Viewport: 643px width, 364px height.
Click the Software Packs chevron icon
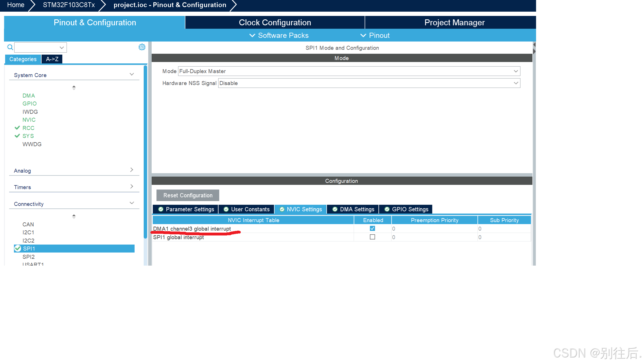click(x=252, y=36)
